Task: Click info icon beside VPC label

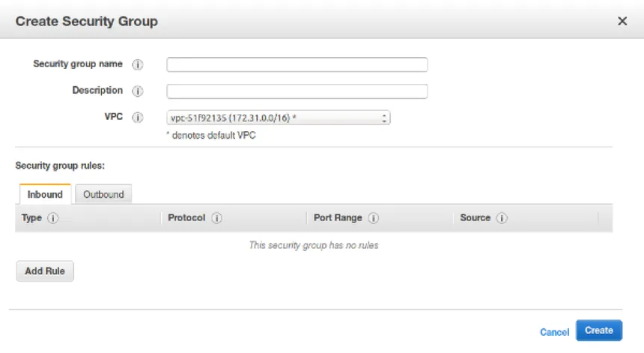Action: tap(138, 118)
